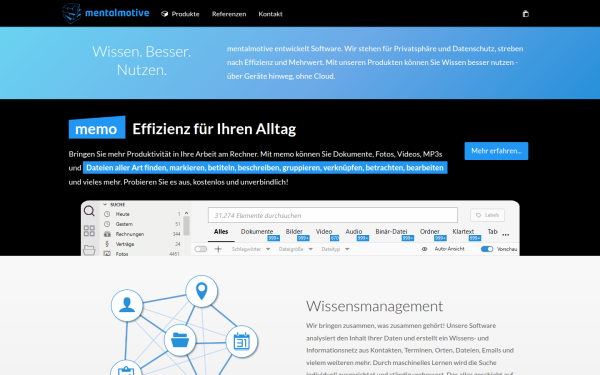Select the magnifier search icon in memo sidebar

(x=89, y=211)
